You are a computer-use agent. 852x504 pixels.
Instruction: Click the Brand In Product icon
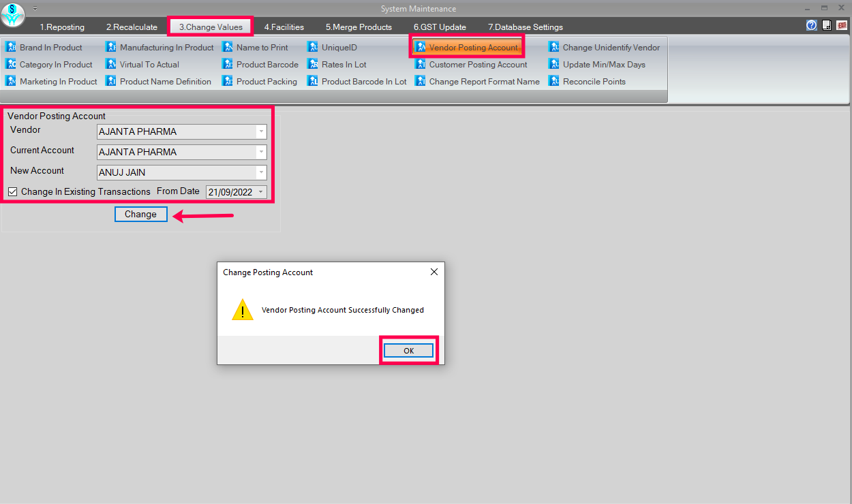11,48
